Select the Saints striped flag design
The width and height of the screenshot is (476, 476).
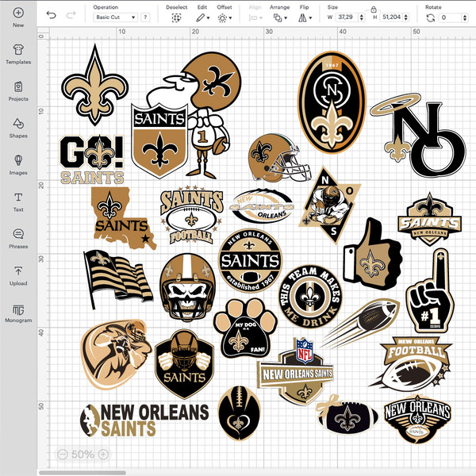point(117,278)
